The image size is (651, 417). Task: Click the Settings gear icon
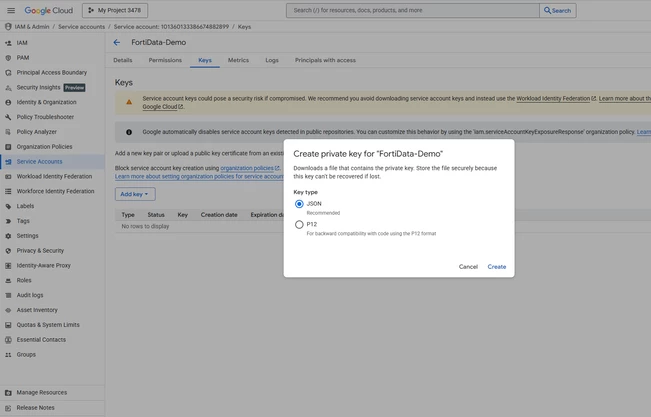(8, 236)
